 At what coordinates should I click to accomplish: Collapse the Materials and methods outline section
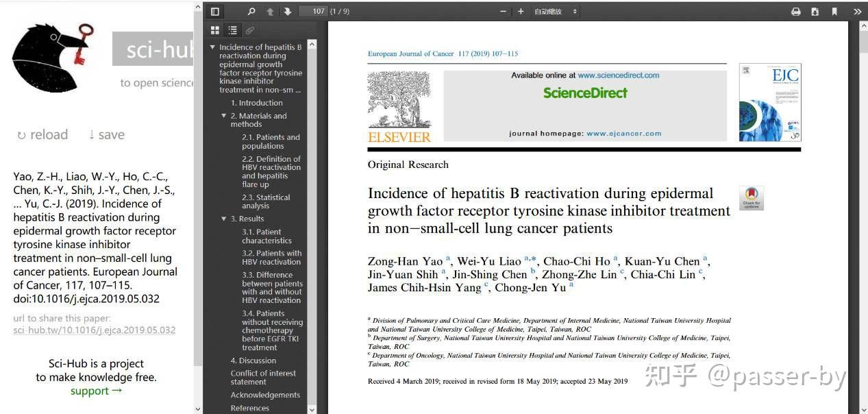(224, 116)
